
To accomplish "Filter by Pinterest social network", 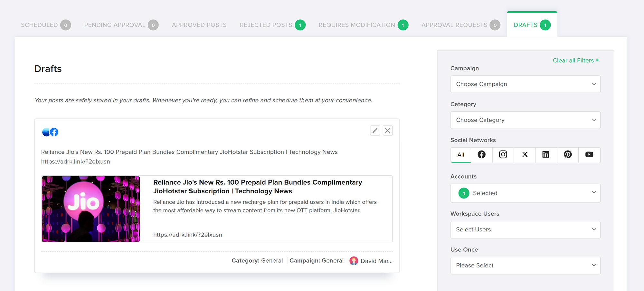I will [x=568, y=155].
